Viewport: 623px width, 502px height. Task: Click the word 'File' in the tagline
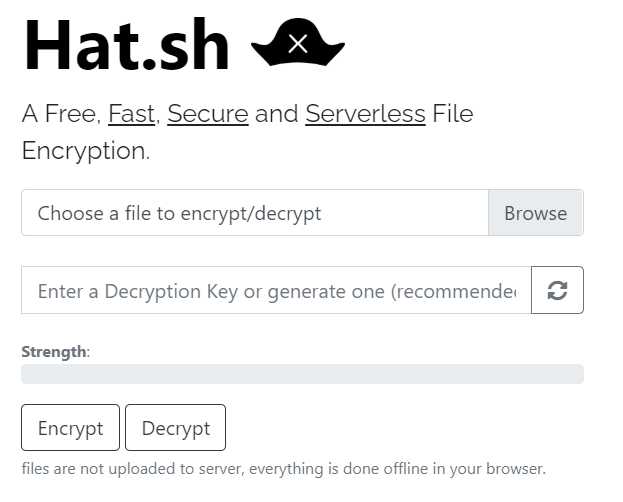452,114
